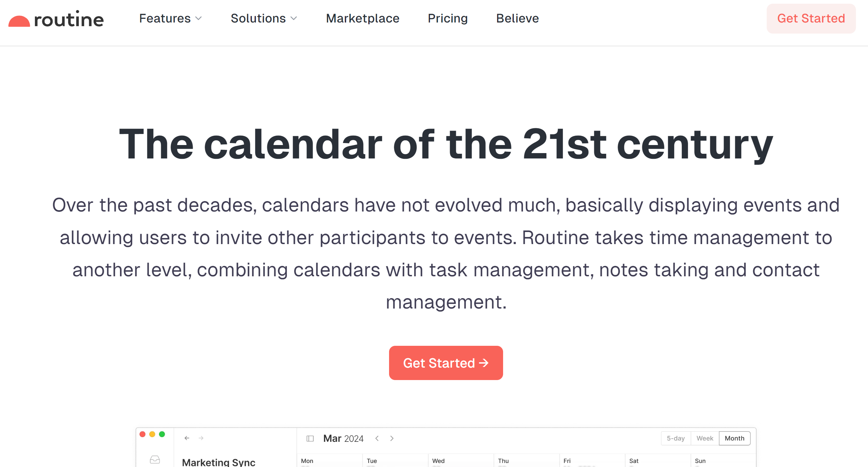Click the red window dot in preview
868x467 pixels.
pyautogui.click(x=143, y=434)
